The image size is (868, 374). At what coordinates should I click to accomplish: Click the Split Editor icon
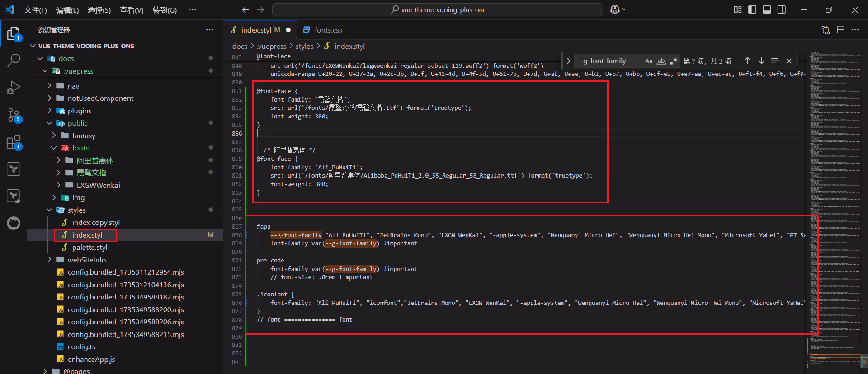[840, 30]
